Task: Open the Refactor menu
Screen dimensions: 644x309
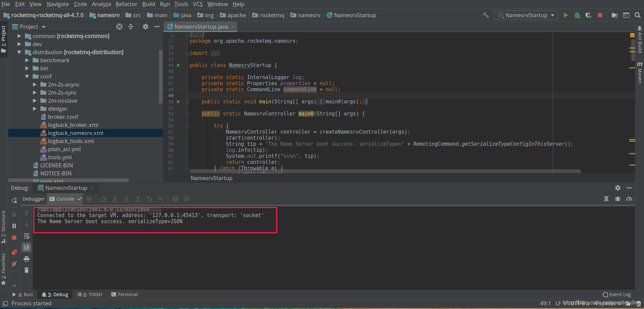Action: tap(126, 4)
